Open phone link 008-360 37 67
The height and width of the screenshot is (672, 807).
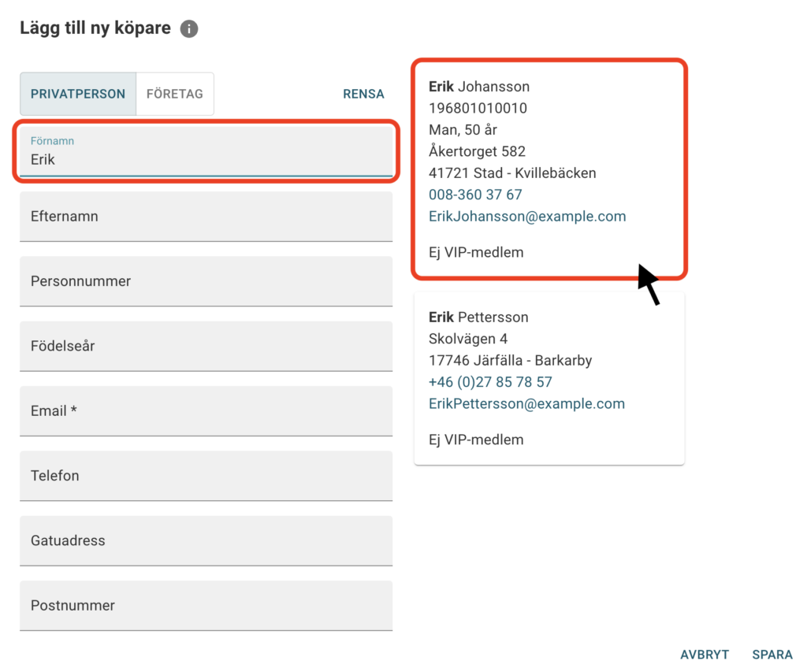click(475, 195)
